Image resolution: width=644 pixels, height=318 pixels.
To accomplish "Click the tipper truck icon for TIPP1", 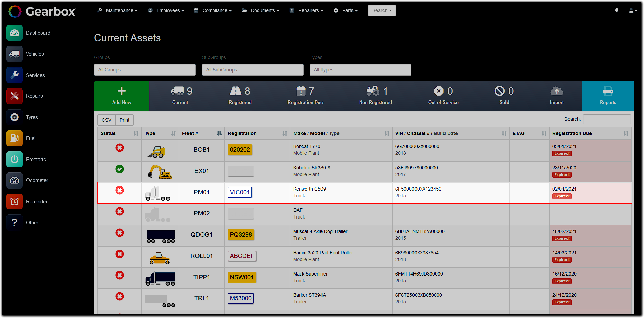I will [x=160, y=278].
